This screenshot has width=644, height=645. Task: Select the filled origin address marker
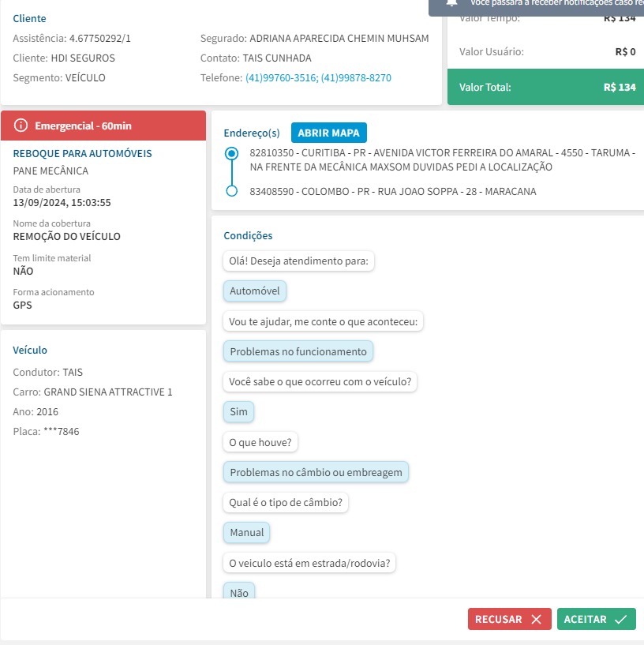(231, 153)
